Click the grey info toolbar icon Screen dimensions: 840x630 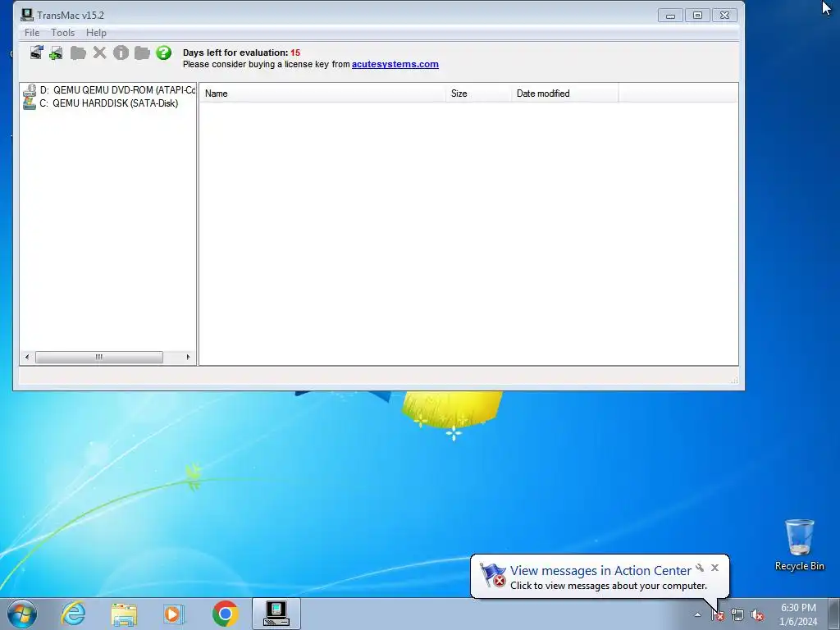coord(121,52)
